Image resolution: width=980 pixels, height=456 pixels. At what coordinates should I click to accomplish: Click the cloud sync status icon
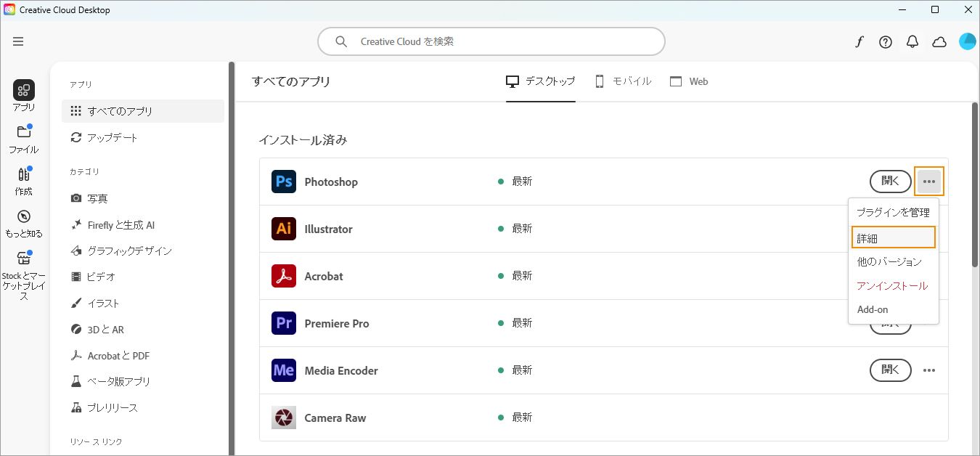(939, 41)
